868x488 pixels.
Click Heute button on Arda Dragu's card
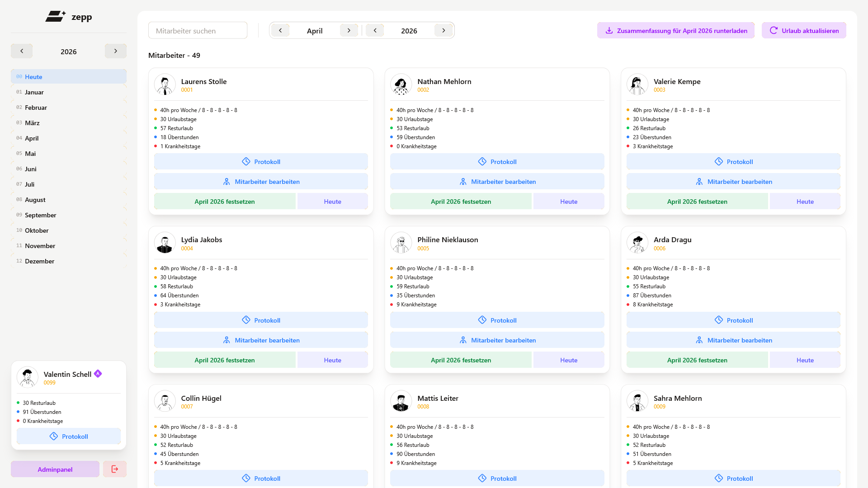point(805,360)
